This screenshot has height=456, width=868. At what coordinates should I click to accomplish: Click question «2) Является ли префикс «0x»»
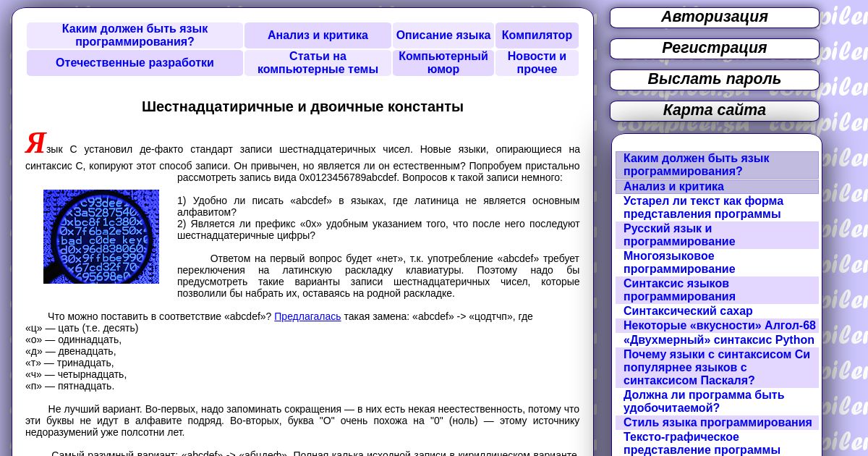tap(378, 229)
